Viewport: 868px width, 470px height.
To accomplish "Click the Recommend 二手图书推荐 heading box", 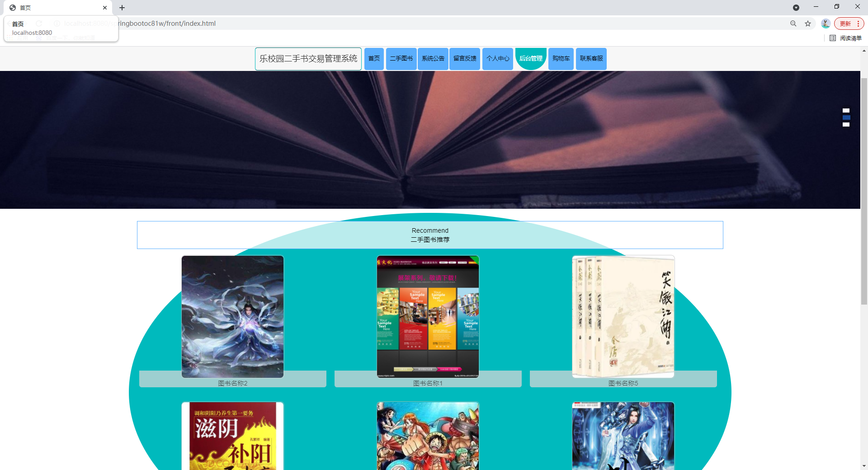I will pos(430,235).
